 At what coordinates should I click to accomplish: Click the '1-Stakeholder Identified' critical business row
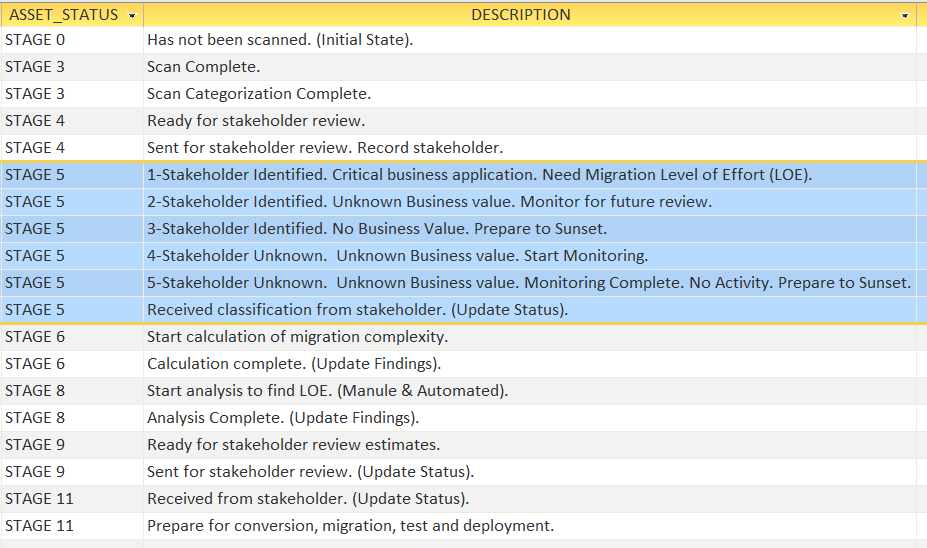479,175
